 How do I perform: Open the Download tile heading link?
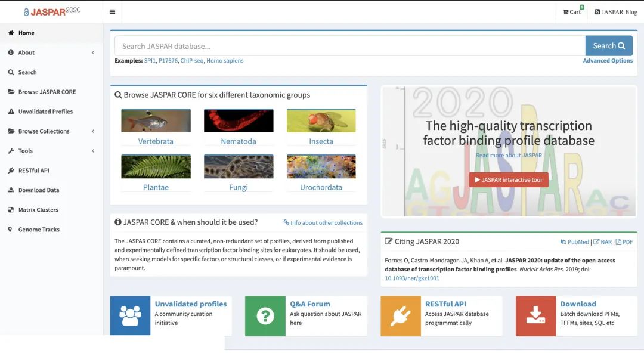coord(578,304)
